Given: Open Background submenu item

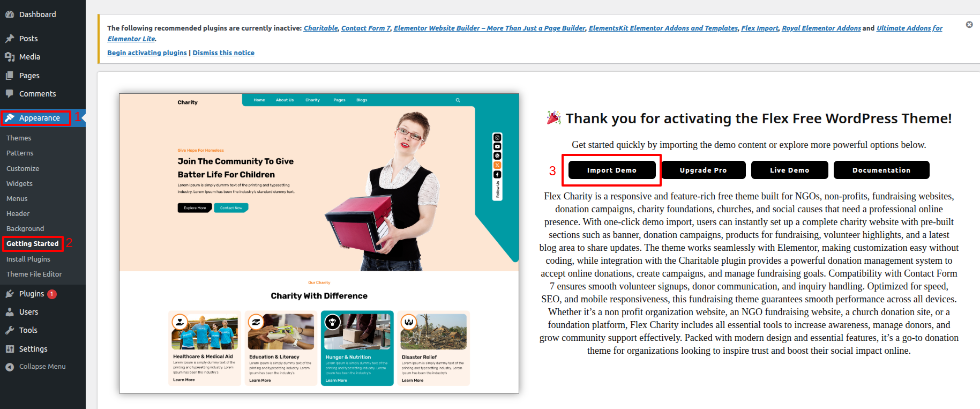Looking at the screenshot, I should point(25,228).
